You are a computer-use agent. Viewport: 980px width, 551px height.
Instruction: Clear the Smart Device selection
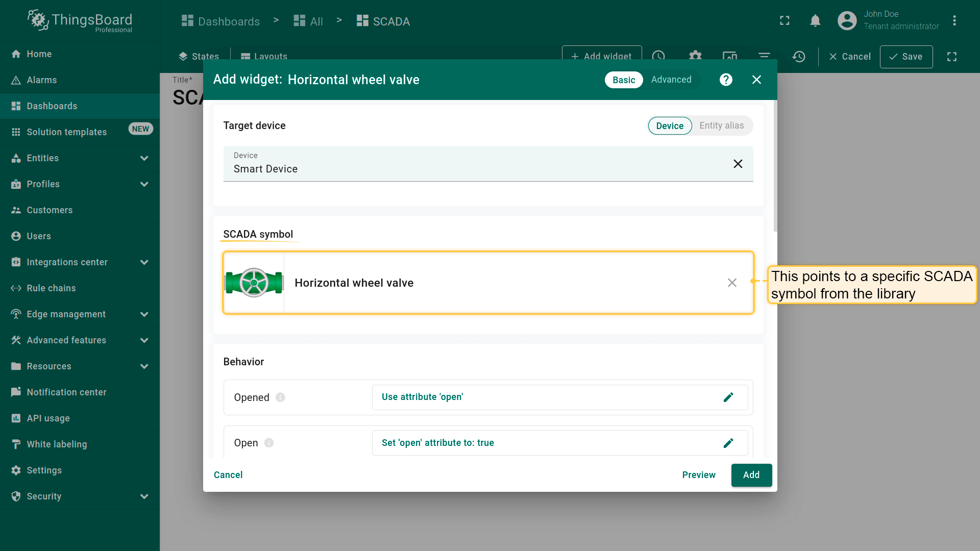tap(738, 164)
